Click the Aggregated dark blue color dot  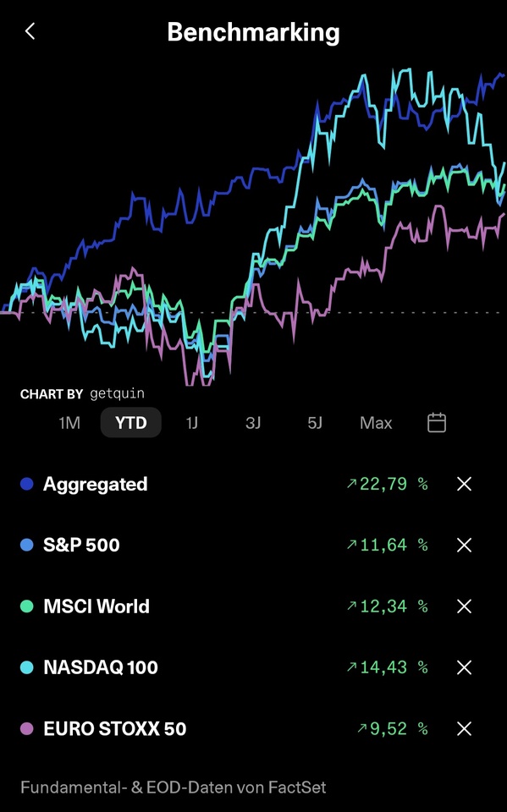[26, 484]
